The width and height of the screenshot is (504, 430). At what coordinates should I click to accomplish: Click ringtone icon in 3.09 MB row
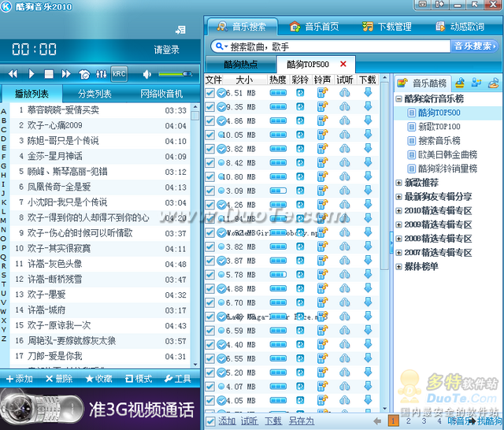tap(322, 191)
